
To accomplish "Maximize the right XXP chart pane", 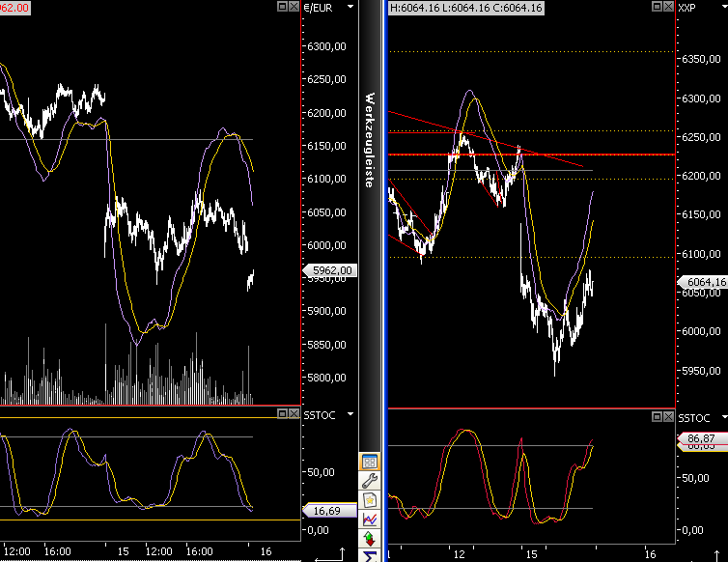I will 657,7.
